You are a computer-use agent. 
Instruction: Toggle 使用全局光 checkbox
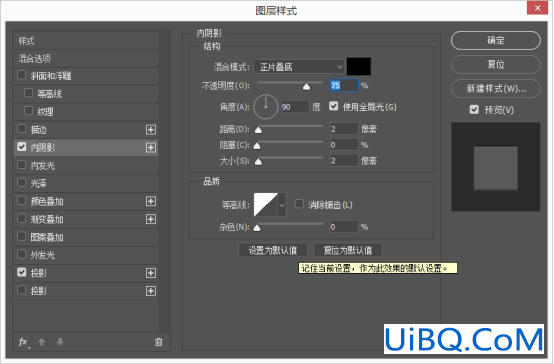click(334, 106)
